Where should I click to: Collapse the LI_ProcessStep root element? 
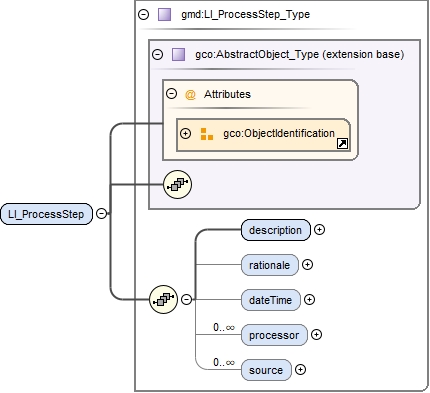(x=101, y=213)
